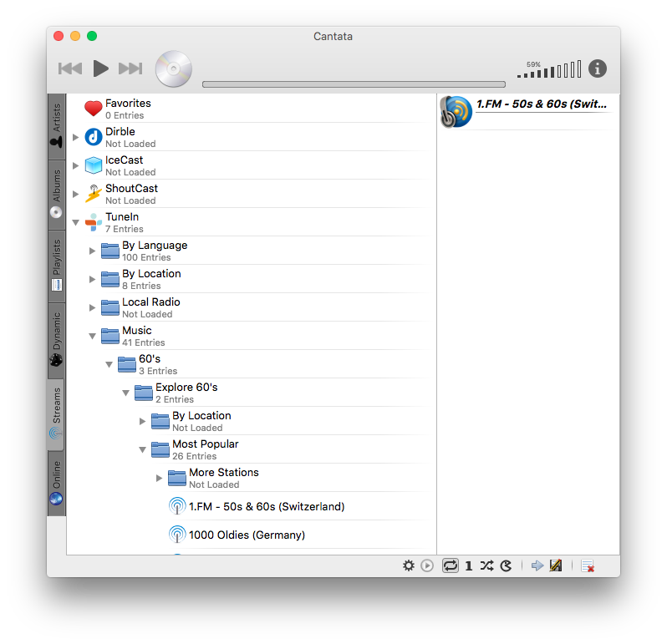Click antenna icon beside 1000 Oldies

(177, 535)
